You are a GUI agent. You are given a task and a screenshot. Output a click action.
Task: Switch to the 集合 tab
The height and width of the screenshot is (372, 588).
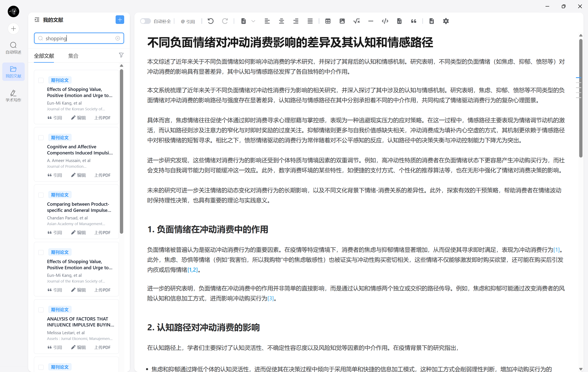point(73,56)
